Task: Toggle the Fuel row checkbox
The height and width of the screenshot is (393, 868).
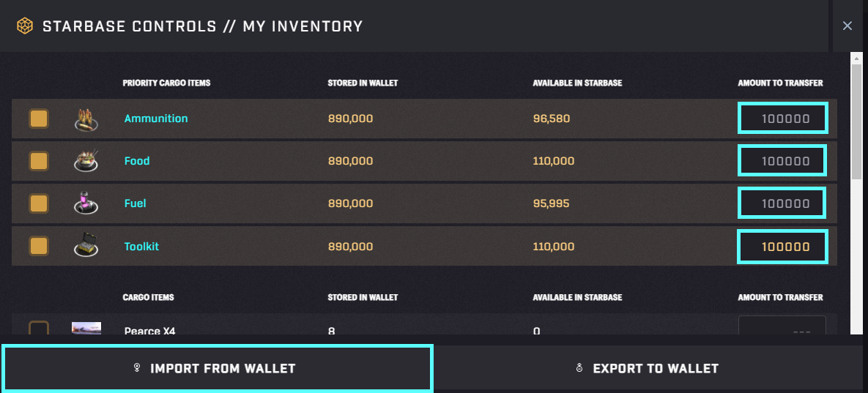Action: coord(39,203)
